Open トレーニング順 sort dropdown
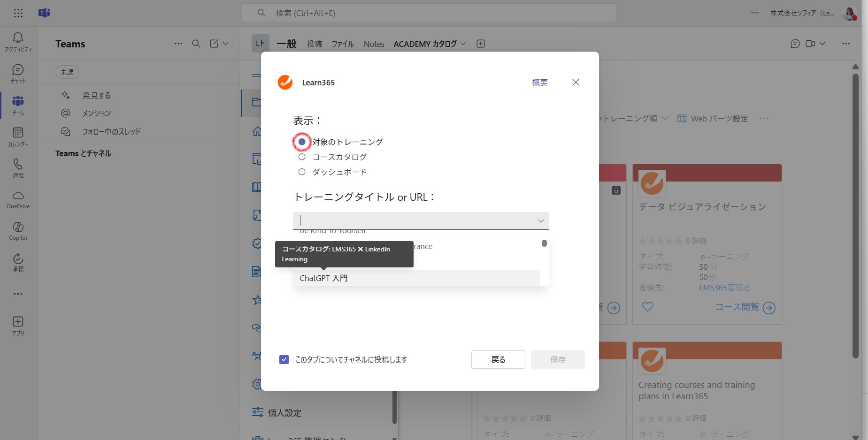This screenshot has height=440, width=868. pyautogui.click(x=633, y=119)
